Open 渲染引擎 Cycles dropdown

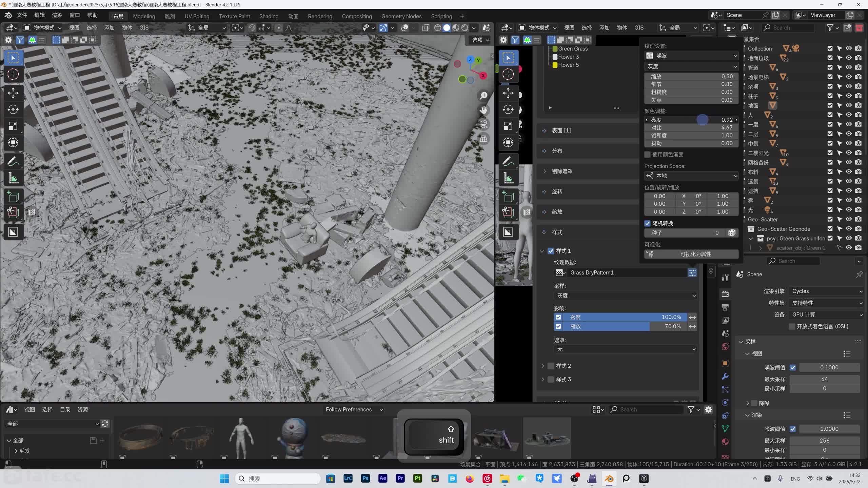click(x=827, y=291)
